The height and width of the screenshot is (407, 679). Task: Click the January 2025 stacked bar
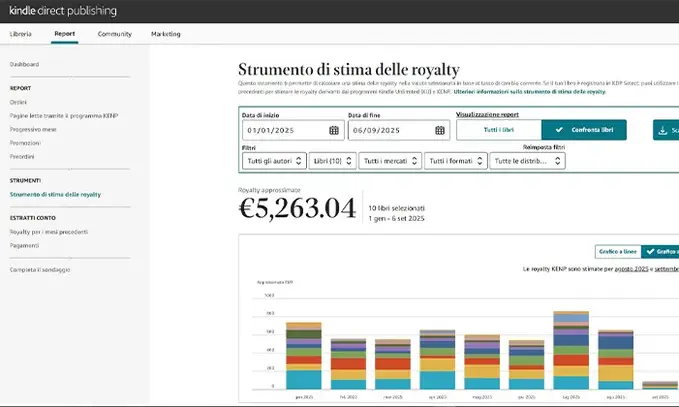304,356
